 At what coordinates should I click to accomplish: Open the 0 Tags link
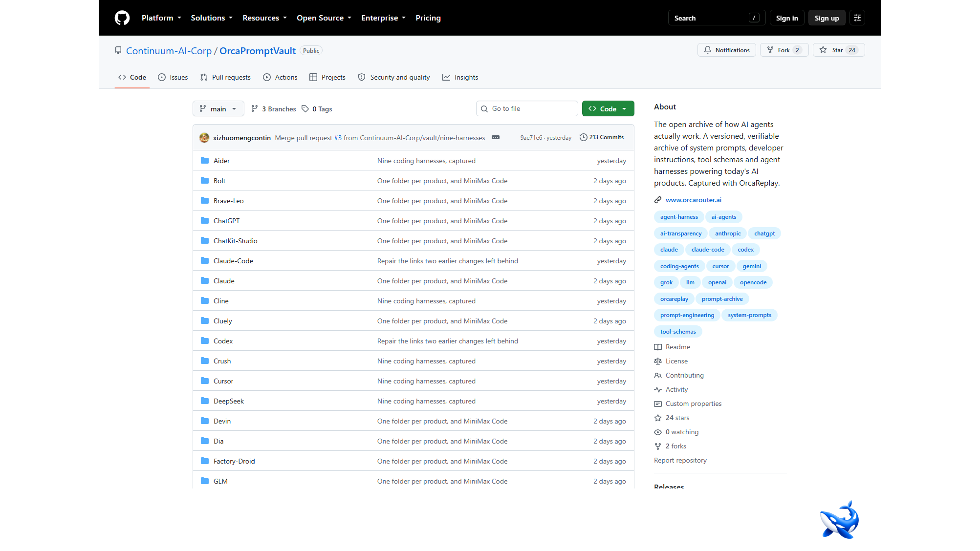point(317,109)
